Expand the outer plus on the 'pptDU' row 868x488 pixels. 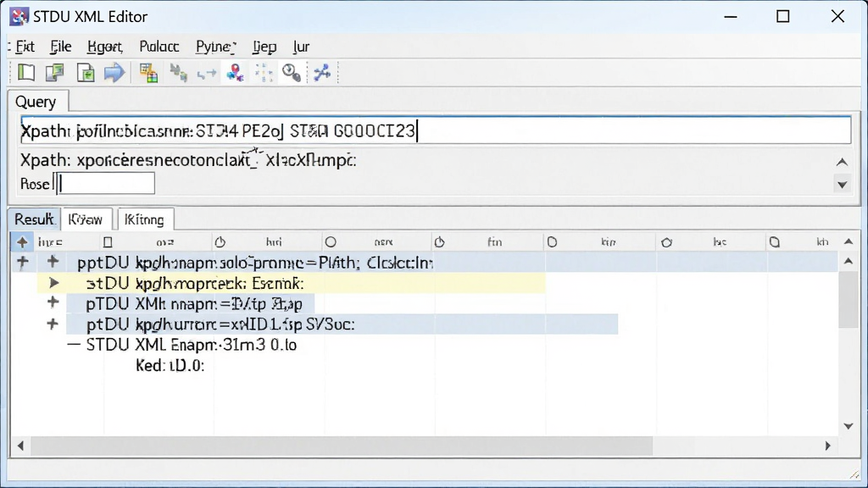click(23, 262)
